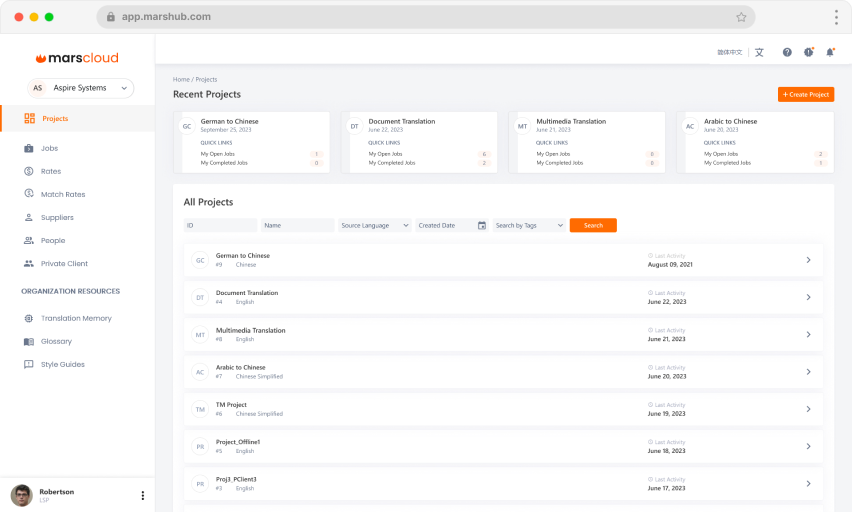Go to Jobs in the sidebar
The width and height of the screenshot is (852, 512).
click(49, 148)
